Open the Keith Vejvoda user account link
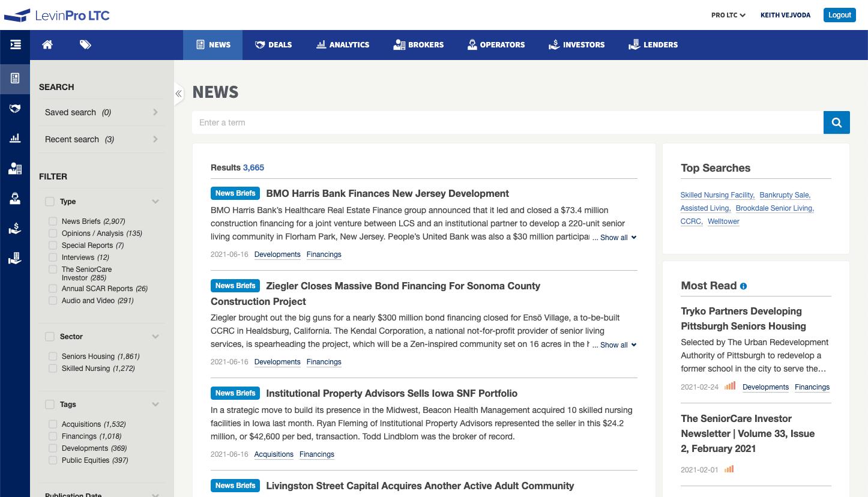 785,15
